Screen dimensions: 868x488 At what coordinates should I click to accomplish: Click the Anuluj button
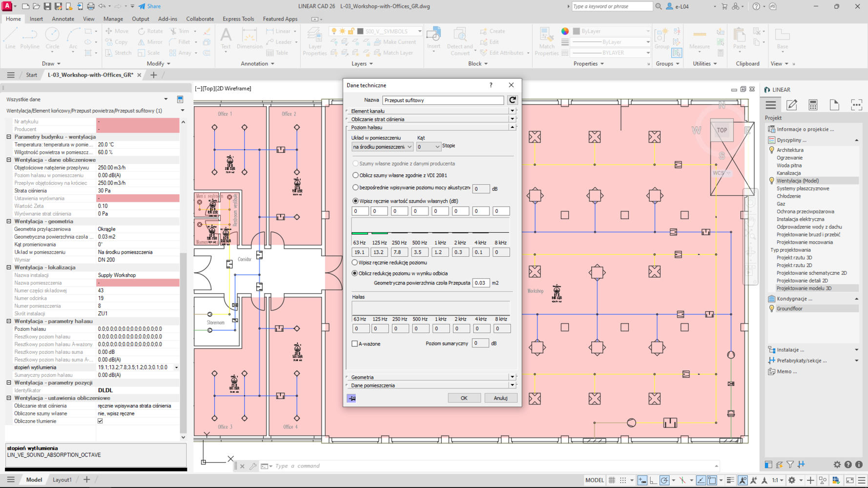(x=500, y=398)
